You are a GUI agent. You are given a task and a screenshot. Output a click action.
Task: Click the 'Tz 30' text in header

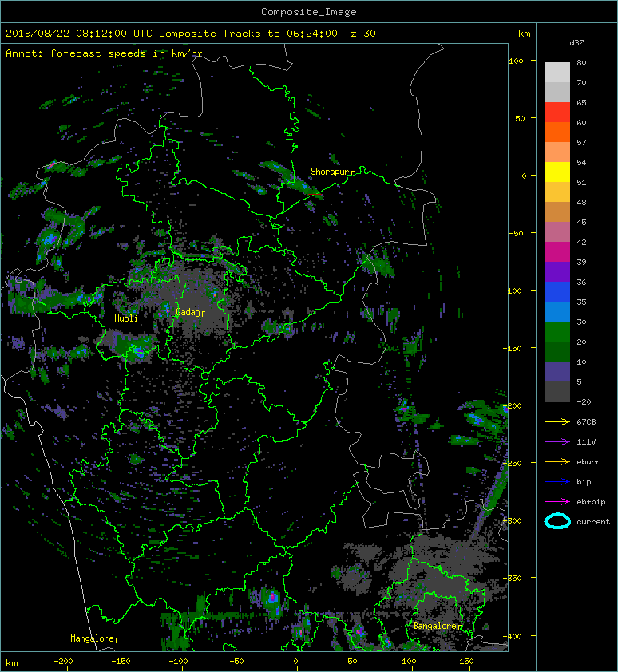360,34
